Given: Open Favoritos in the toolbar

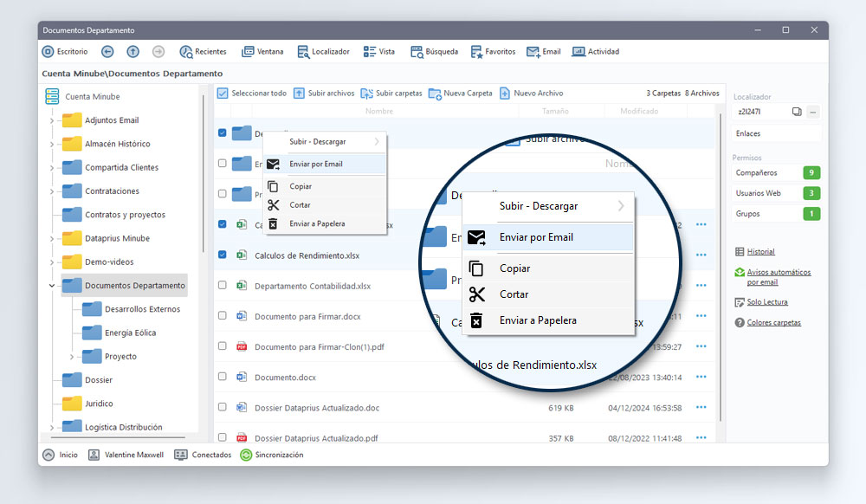Looking at the screenshot, I should coord(493,51).
